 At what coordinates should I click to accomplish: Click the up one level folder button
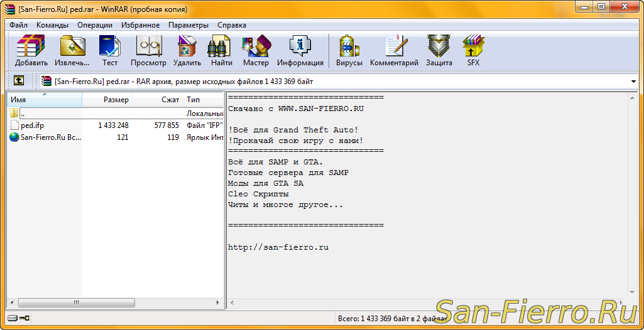19,81
